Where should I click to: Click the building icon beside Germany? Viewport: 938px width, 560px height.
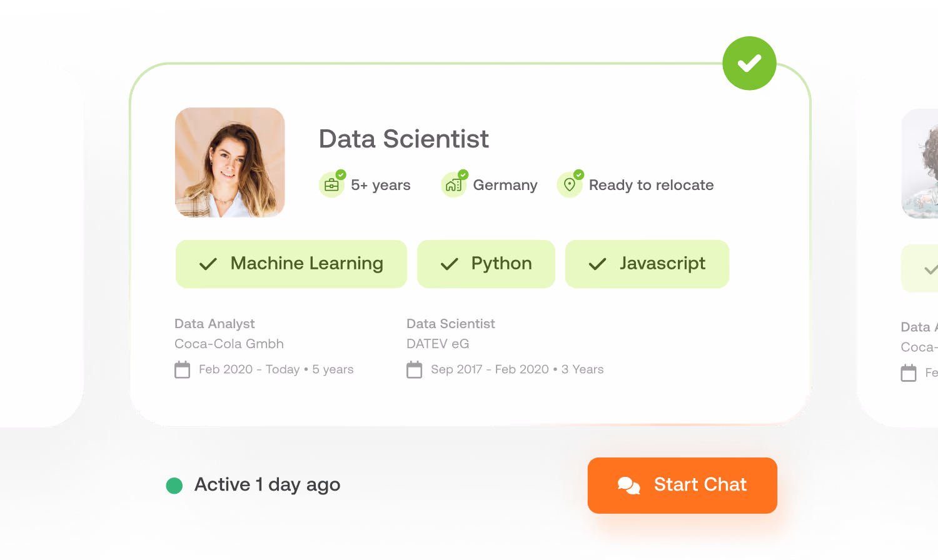click(453, 185)
